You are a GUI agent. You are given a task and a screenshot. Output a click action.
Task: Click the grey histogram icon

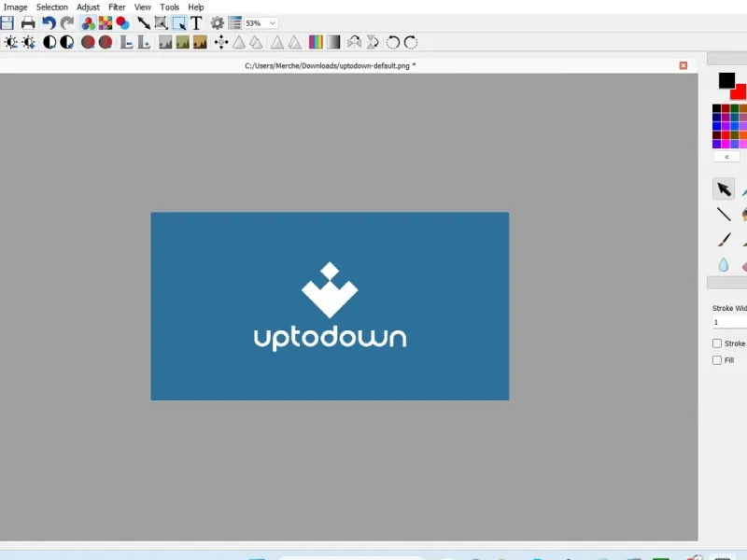pos(165,42)
